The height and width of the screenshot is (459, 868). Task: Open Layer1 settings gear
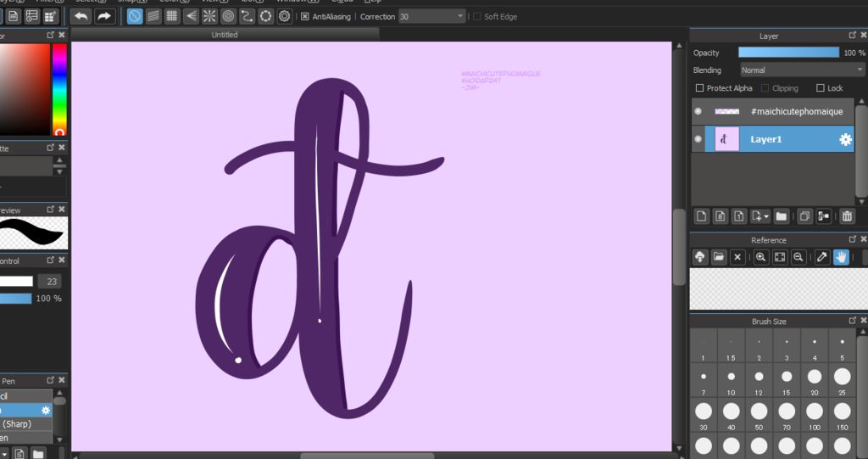[x=845, y=139]
